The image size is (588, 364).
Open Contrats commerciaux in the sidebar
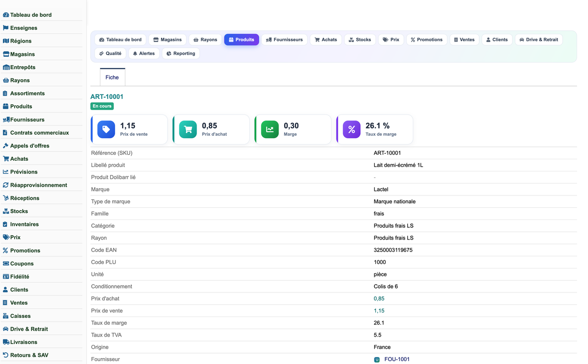click(x=40, y=133)
